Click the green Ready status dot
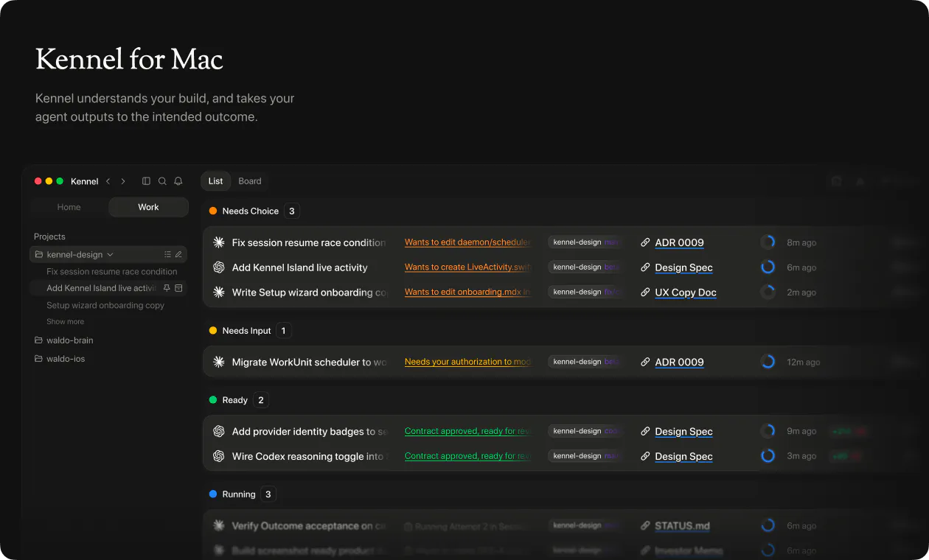The height and width of the screenshot is (560, 929). point(213,400)
